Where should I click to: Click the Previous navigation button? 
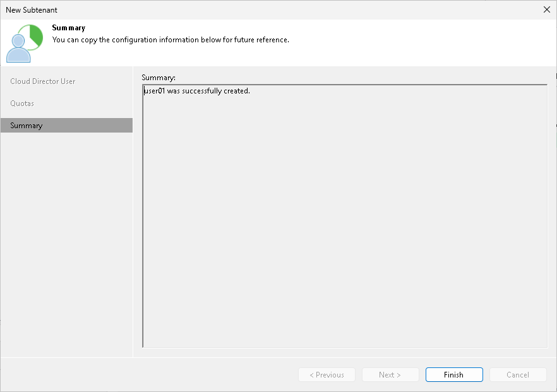tap(326, 374)
